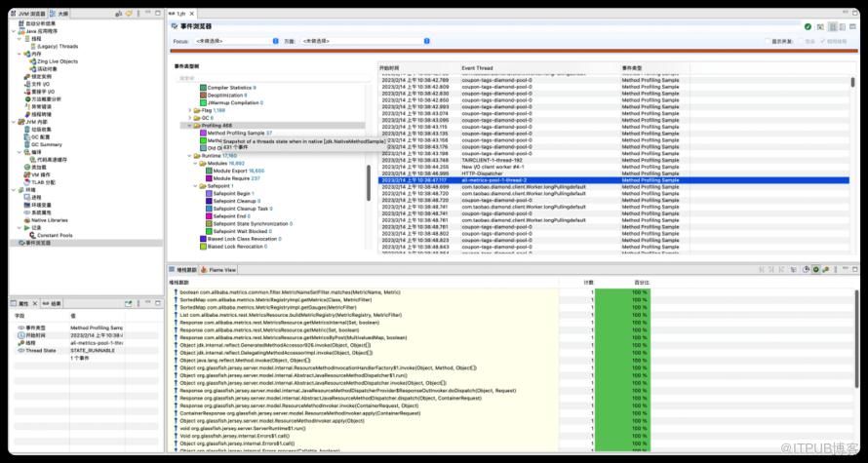Open the Constant Pools page
Screen dimensions: 868x463
[54, 235]
